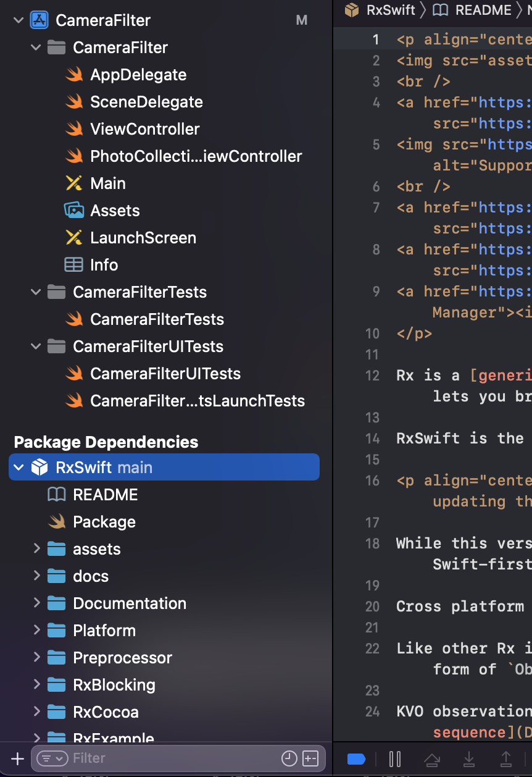The width and height of the screenshot is (532, 777).
Task: Click the RxSwift jump bar breadcrumb
Action: pyautogui.click(x=381, y=10)
